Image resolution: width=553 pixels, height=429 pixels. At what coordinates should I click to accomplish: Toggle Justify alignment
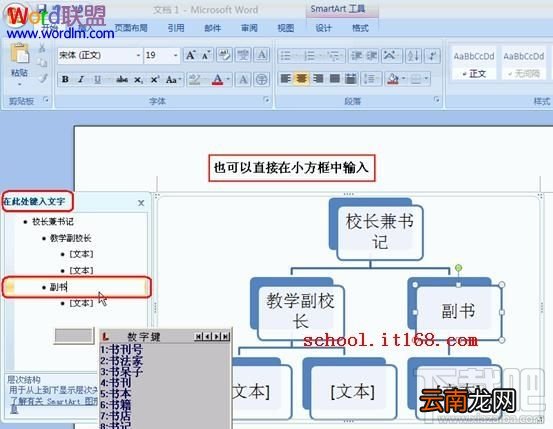(334, 79)
